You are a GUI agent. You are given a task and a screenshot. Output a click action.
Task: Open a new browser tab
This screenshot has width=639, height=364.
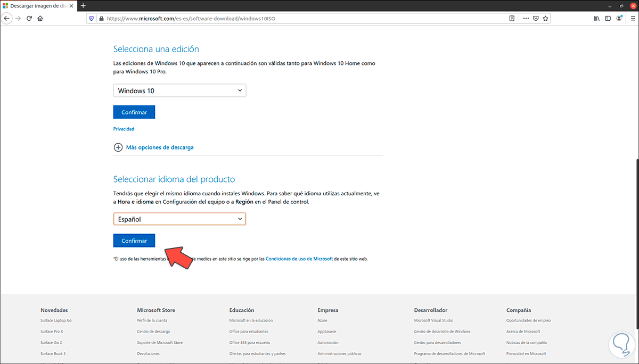pos(83,6)
